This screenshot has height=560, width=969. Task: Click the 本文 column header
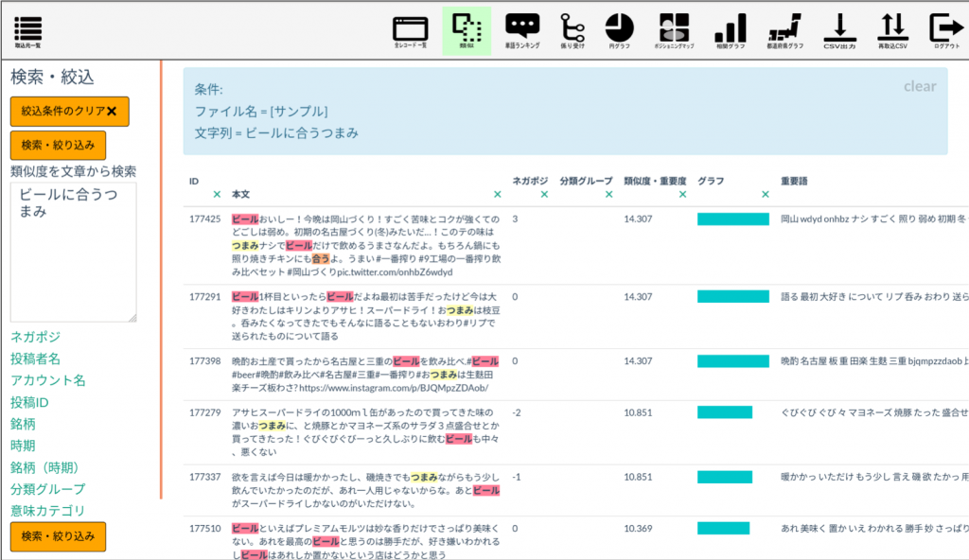pos(240,194)
